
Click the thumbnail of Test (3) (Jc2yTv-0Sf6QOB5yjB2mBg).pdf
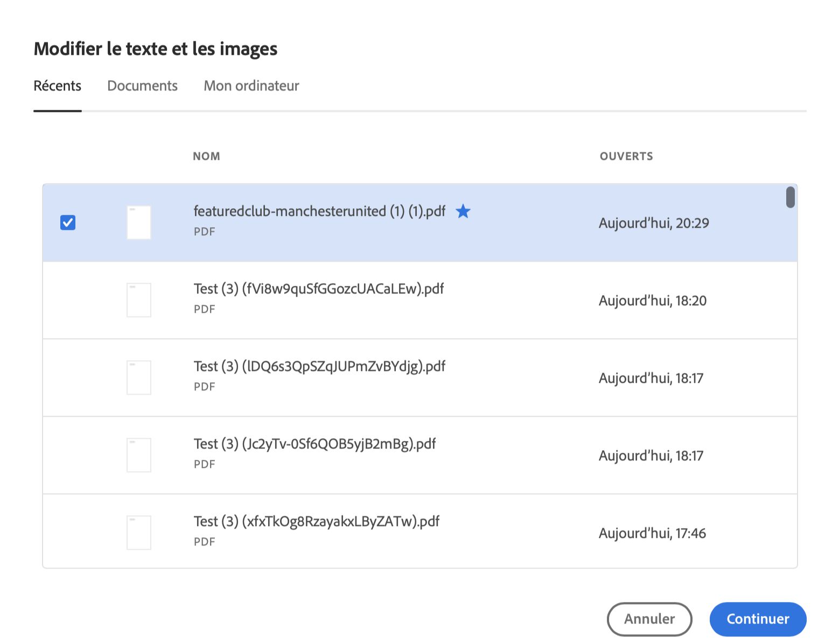coord(139,455)
